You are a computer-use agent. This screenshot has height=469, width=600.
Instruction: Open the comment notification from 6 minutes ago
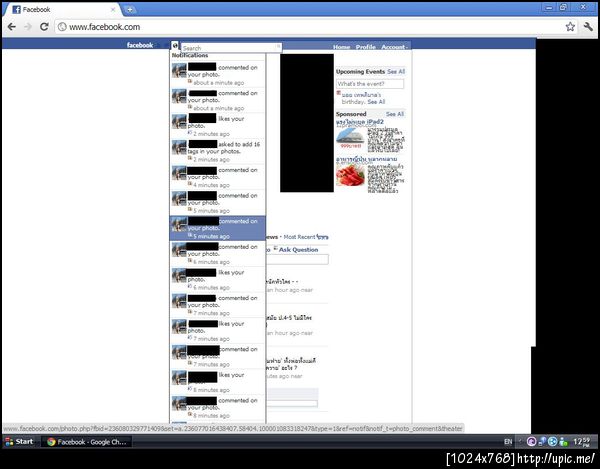click(217, 254)
